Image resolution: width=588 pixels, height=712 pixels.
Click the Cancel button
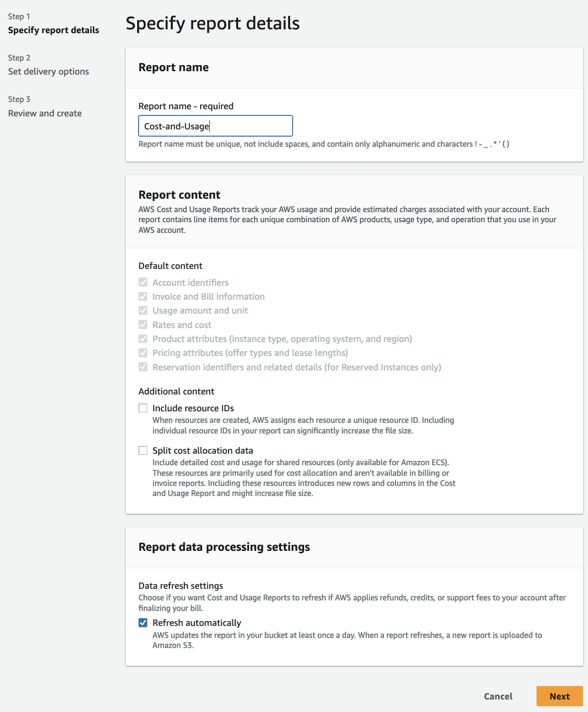pyautogui.click(x=498, y=696)
